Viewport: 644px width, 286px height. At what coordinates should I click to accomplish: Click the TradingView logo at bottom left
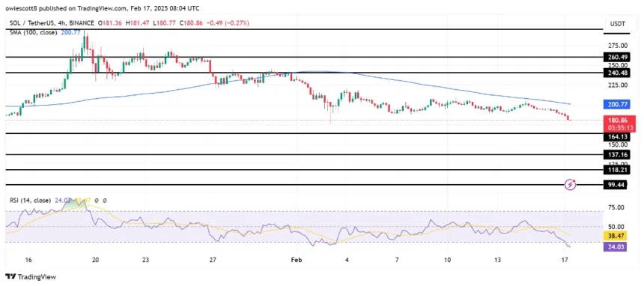30,276
